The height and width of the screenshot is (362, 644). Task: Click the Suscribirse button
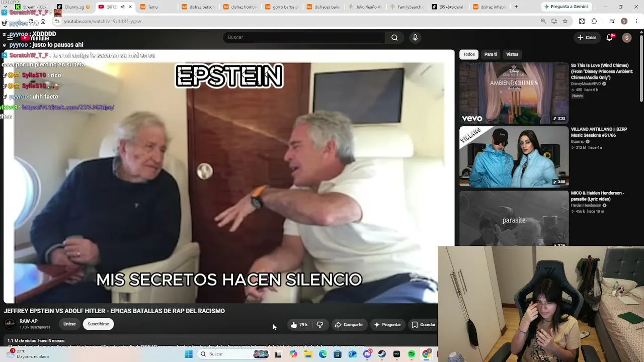(98, 324)
